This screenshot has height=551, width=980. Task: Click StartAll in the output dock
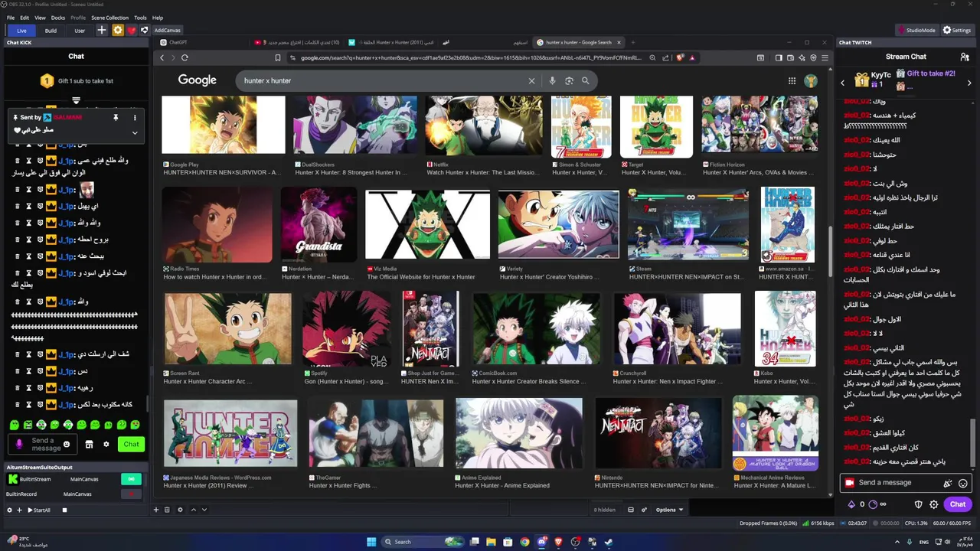39,510
